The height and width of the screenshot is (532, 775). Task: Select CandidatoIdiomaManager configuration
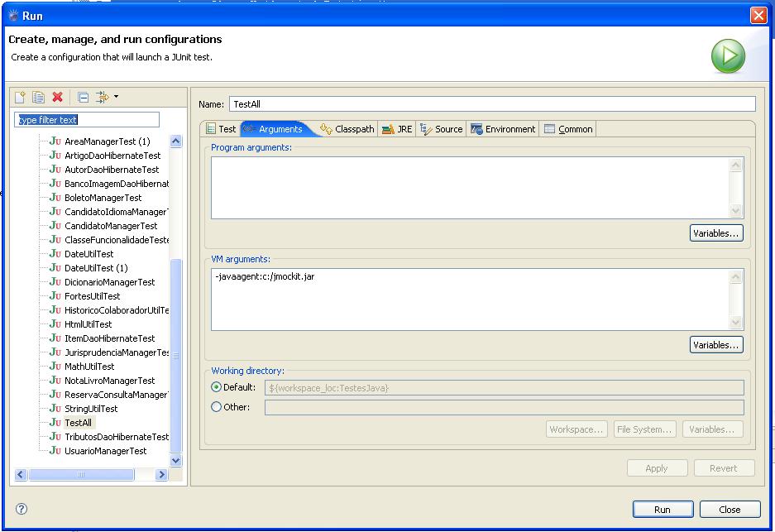coord(117,212)
